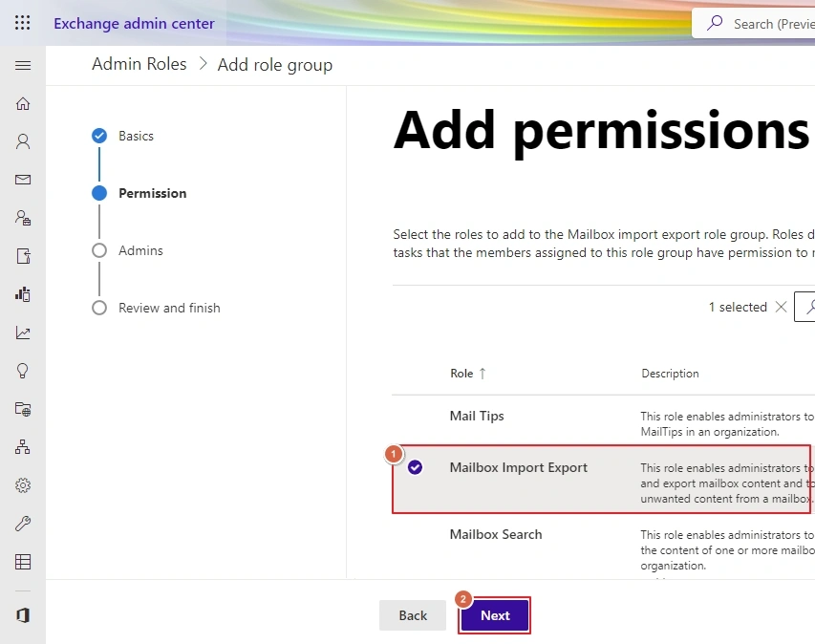Clear the '1 selected' selection X
This screenshot has width=815, height=644.
(781, 307)
